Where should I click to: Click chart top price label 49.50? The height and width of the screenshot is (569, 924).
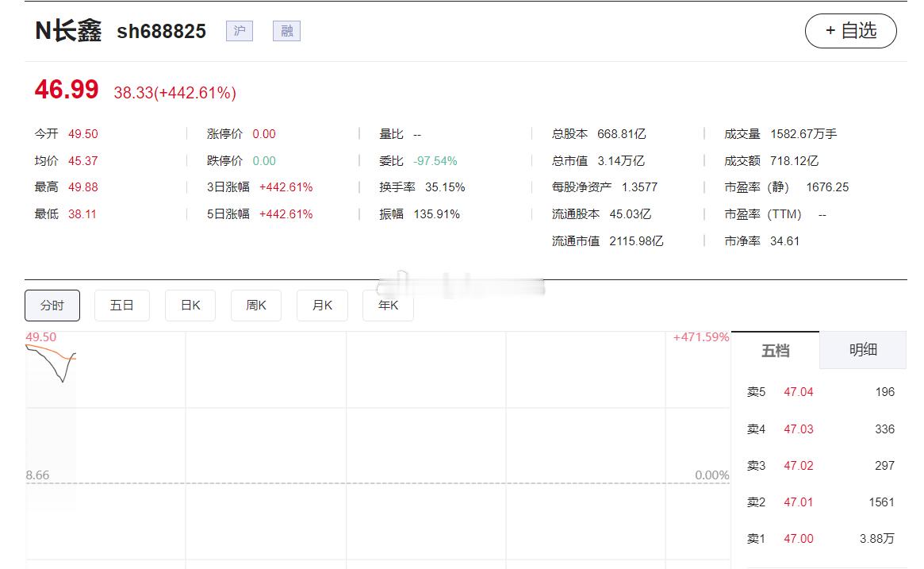(41, 337)
